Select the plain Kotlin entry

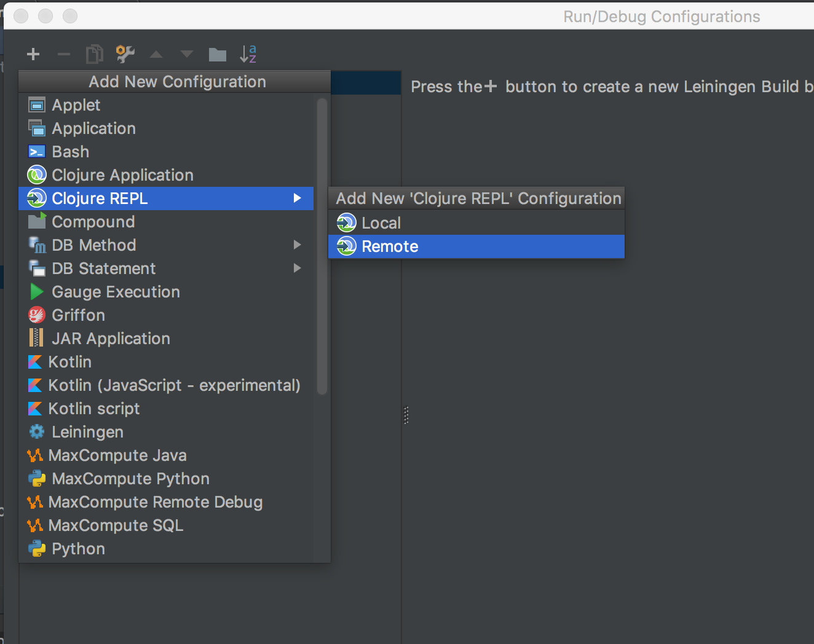(x=166, y=362)
